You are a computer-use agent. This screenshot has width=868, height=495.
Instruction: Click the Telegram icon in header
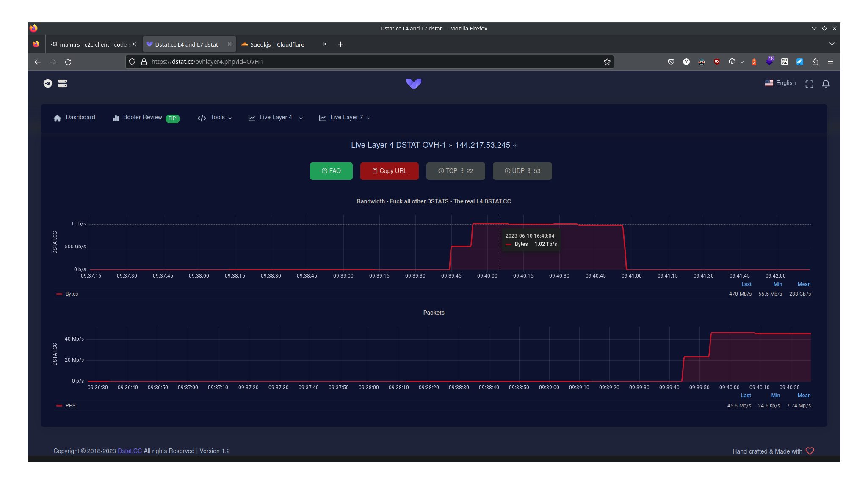pos(48,83)
